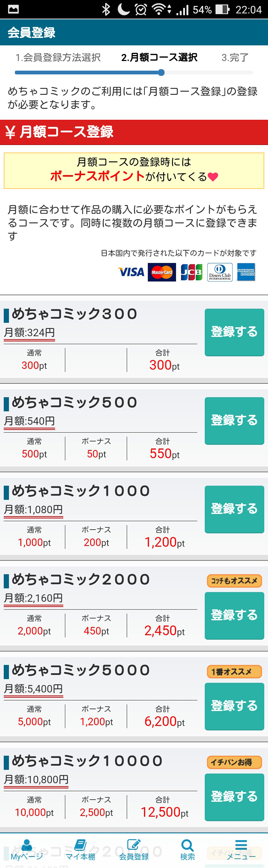Register for the めちゃコミック300 course
The width and height of the screenshot is (268, 868).
[x=234, y=332]
